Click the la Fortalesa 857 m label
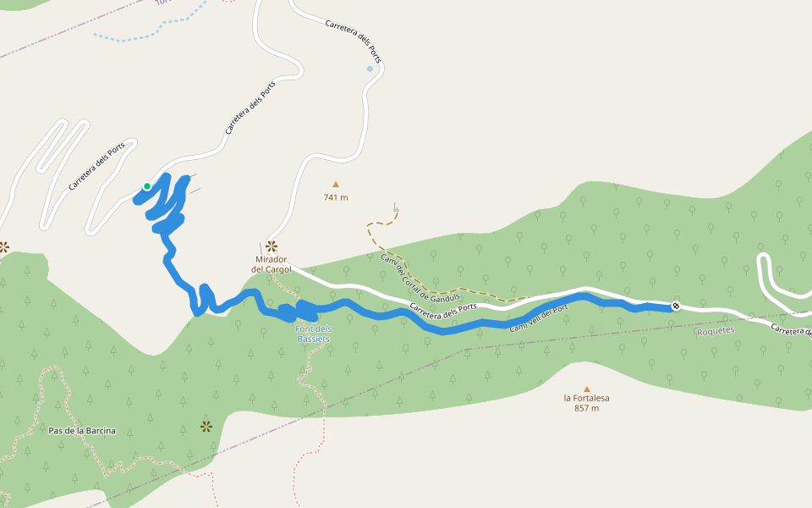Image resolution: width=812 pixels, height=508 pixels. pos(587,403)
